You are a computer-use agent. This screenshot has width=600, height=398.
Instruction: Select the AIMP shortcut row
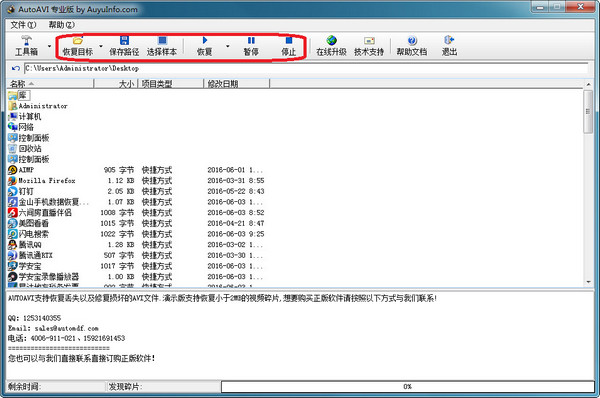coord(136,170)
